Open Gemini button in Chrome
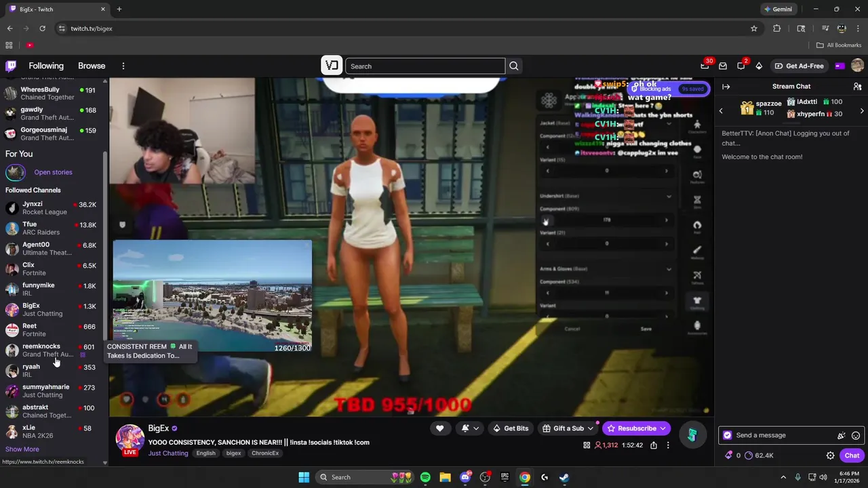 click(778, 9)
